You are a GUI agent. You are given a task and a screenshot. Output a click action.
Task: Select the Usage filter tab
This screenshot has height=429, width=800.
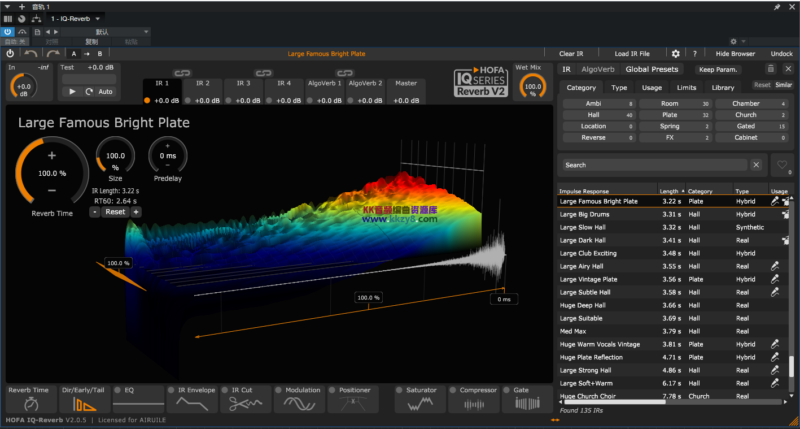[651, 87]
